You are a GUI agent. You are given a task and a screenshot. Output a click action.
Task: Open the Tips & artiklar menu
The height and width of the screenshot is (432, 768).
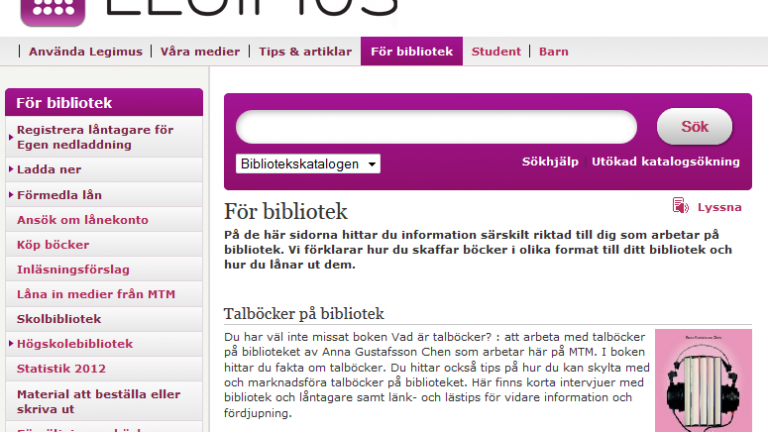[305, 51]
